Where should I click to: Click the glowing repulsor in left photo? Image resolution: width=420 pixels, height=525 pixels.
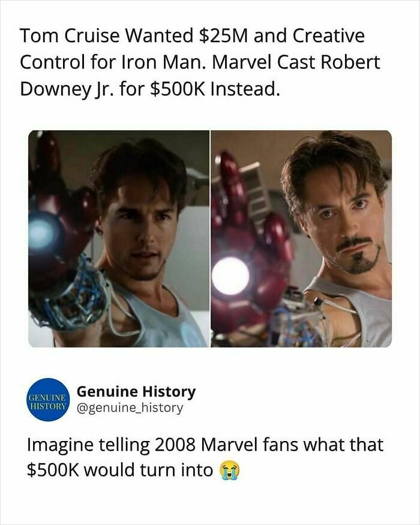click(x=42, y=232)
